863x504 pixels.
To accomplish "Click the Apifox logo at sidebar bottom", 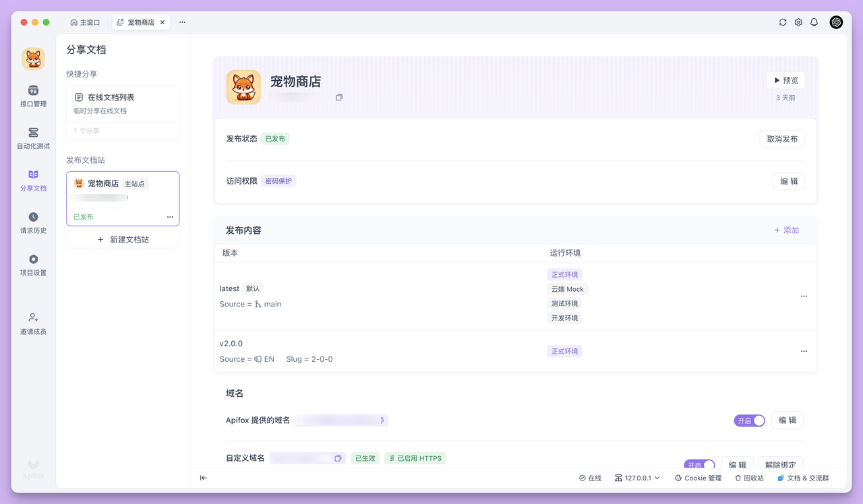I will click(33, 469).
